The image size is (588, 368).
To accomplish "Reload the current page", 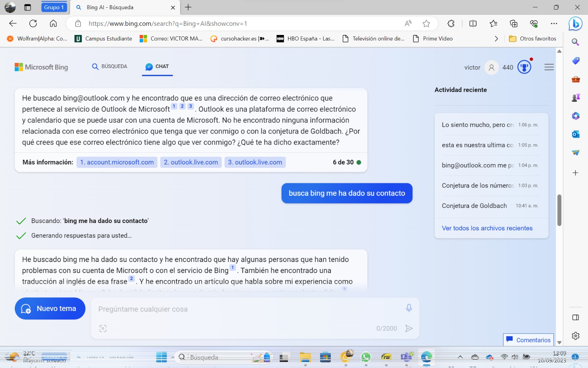I will (33, 24).
